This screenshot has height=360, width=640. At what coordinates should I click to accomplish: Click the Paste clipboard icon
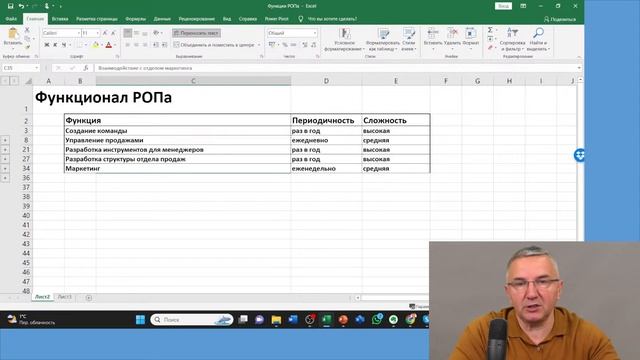coord(13,33)
